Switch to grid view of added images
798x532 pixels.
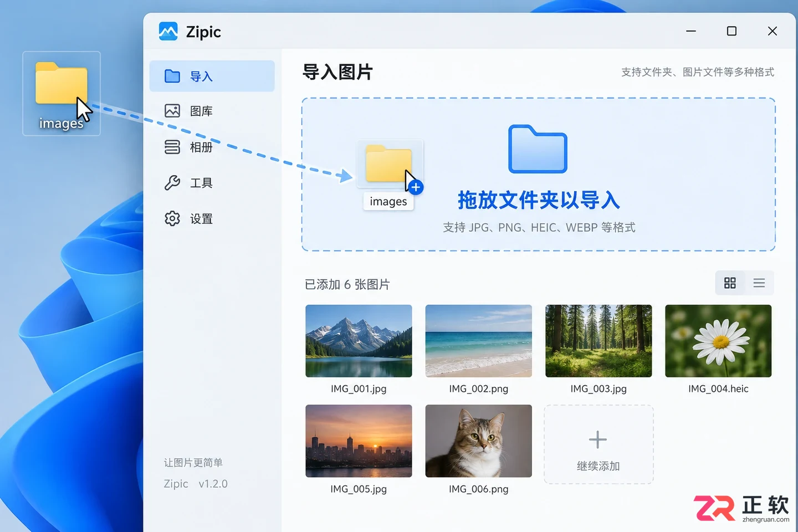tap(730, 283)
